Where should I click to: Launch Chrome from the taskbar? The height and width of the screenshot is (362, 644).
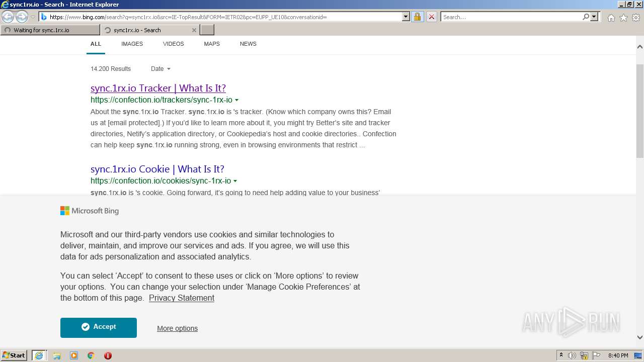[91, 355]
